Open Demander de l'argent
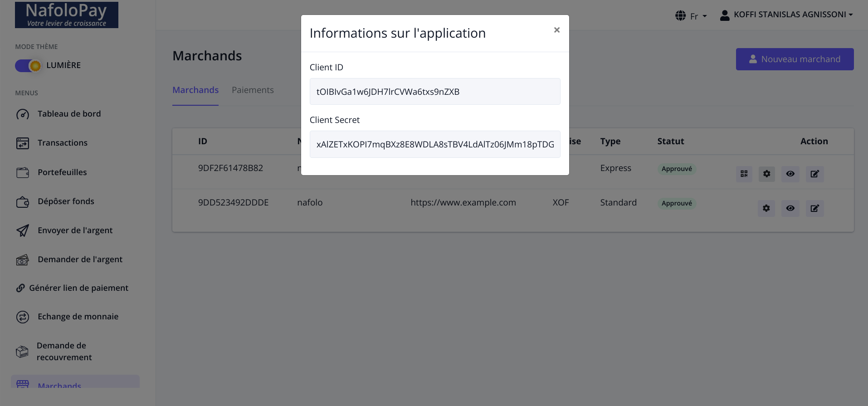 [80, 259]
